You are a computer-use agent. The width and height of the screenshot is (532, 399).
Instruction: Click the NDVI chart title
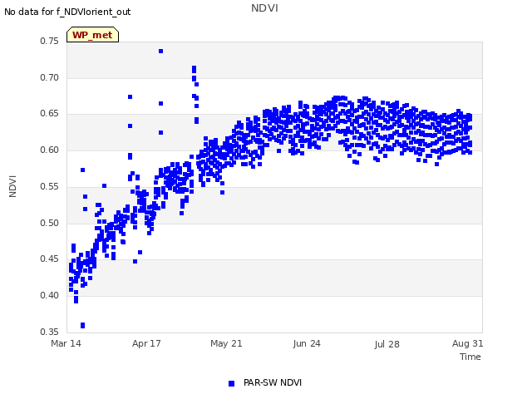coord(264,8)
